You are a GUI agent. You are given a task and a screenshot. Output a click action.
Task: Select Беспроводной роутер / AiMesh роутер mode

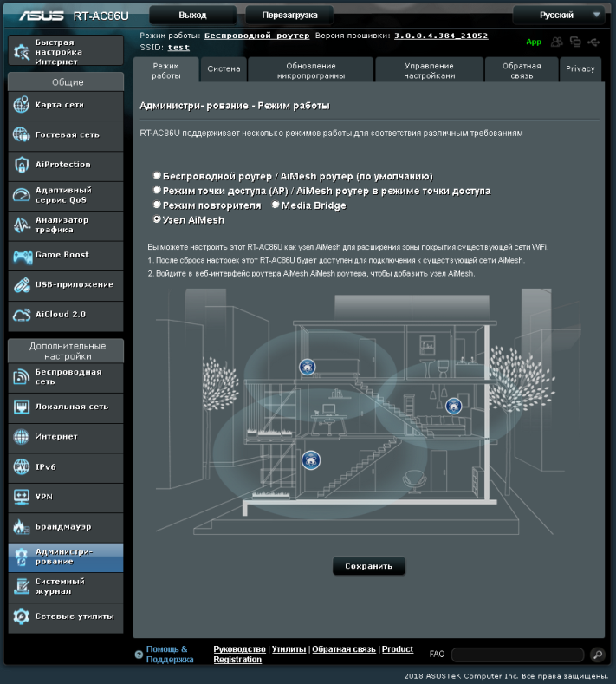click(x=157, y=175)
